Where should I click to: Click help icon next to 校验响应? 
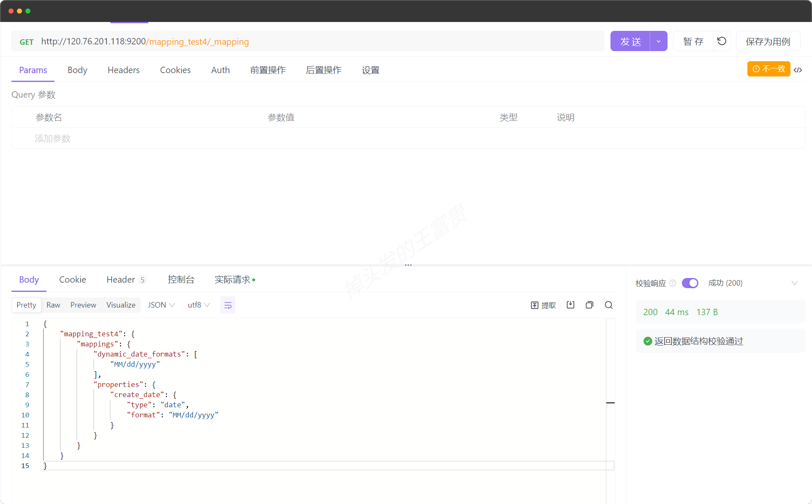[673, 283]
